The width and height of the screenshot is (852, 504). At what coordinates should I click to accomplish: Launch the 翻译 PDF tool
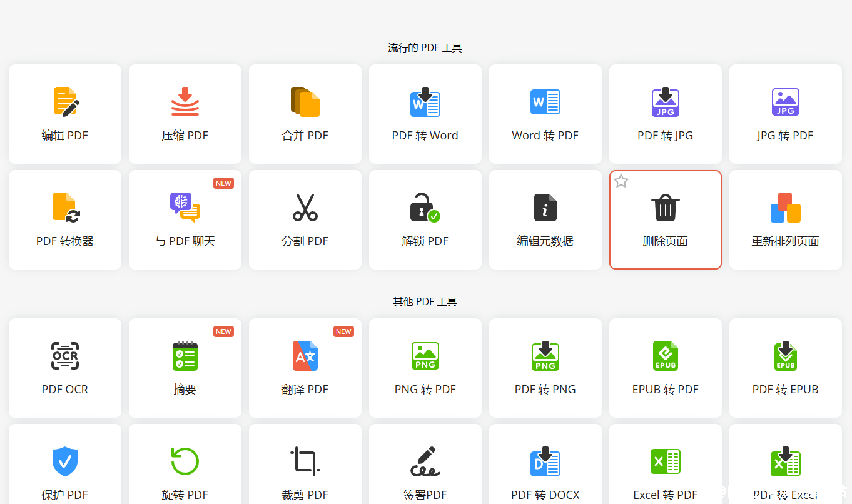click(x=305, y=368)
